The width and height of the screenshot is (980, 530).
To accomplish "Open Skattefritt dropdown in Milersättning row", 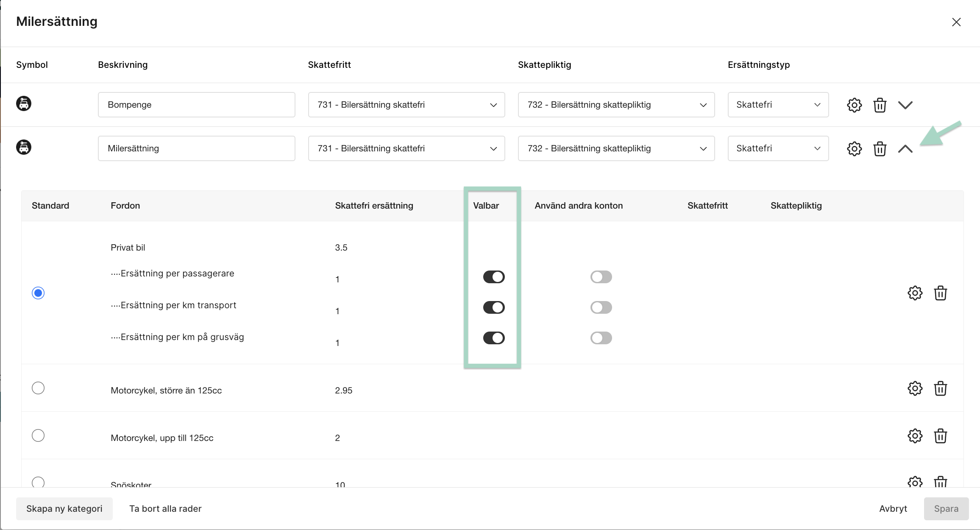I will click(x=406, y=148).
